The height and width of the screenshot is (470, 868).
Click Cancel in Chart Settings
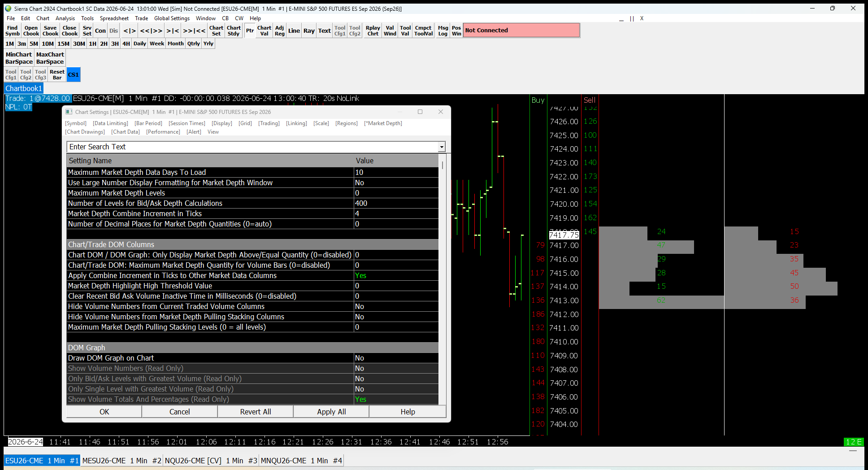point(180,412)
